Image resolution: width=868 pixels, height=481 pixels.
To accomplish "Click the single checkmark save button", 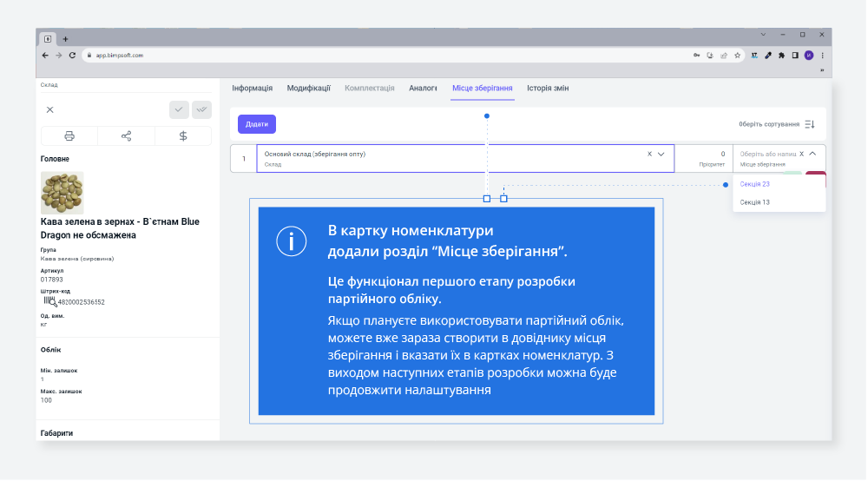I will point(179,109).
